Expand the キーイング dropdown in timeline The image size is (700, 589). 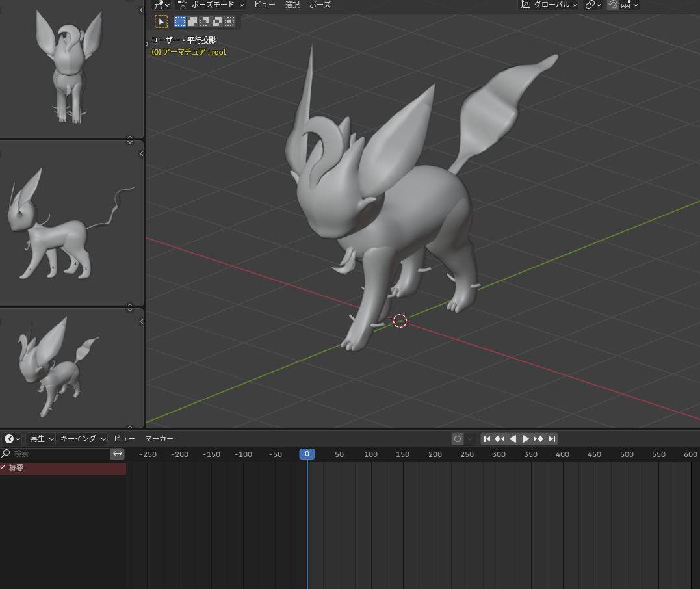[x=83, y=439]
